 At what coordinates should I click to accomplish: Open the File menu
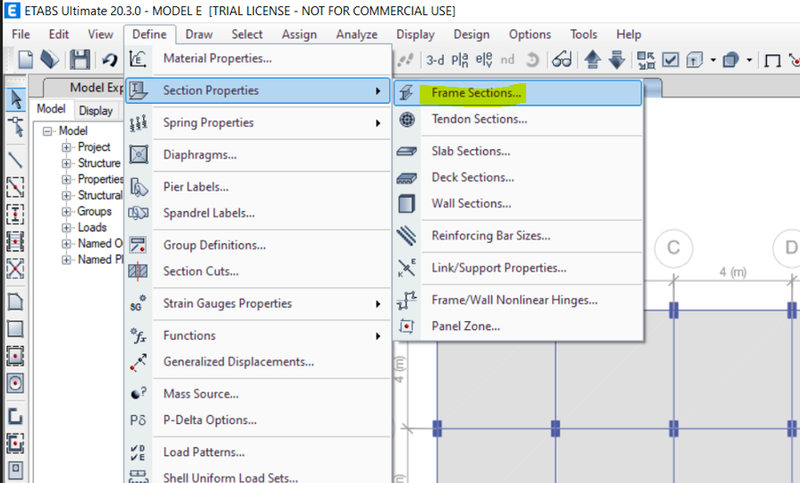point(21,34)
